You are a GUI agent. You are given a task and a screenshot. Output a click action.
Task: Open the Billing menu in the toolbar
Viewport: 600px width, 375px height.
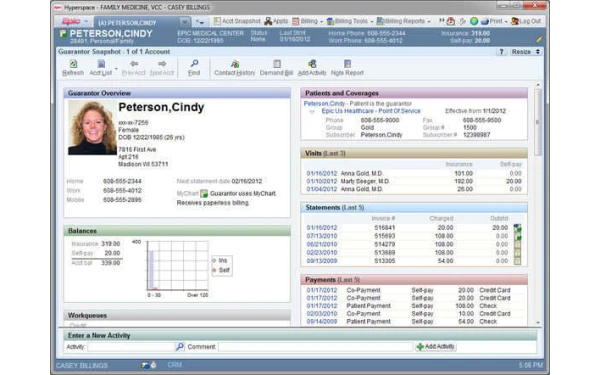coord(307,21)
